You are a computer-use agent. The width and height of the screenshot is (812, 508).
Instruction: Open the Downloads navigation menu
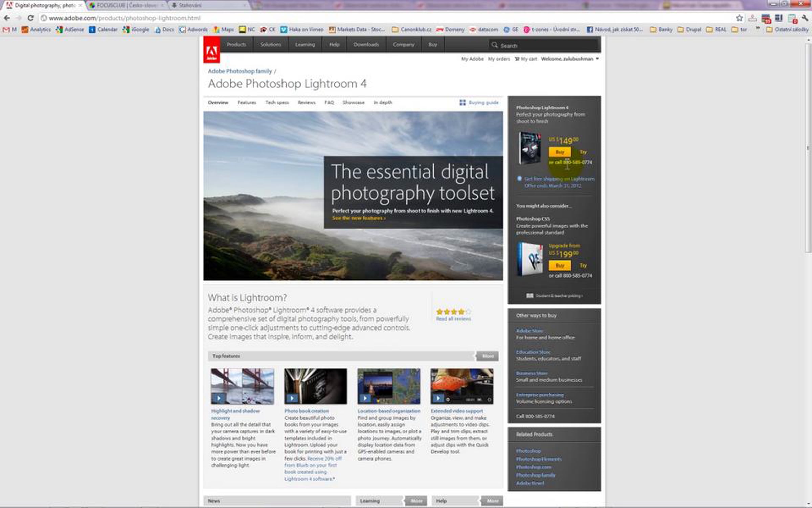(366, 44)
